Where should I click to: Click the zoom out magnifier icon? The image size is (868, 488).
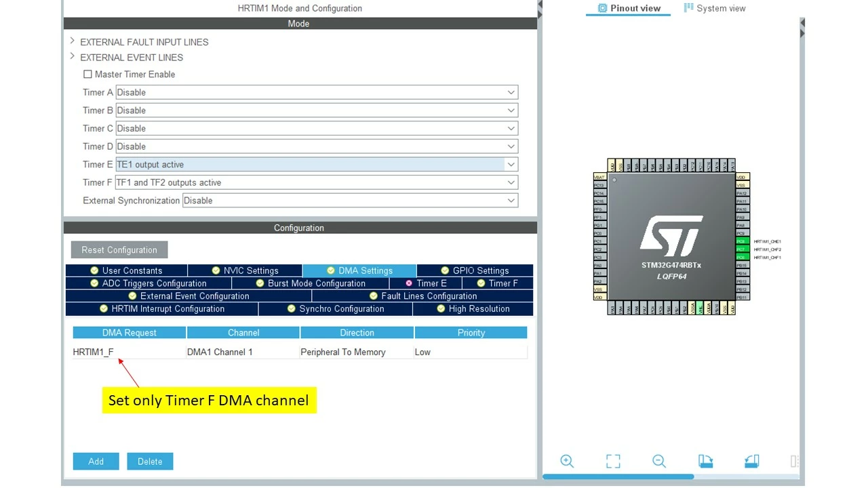pyautogui.click(x=659, y=461)
